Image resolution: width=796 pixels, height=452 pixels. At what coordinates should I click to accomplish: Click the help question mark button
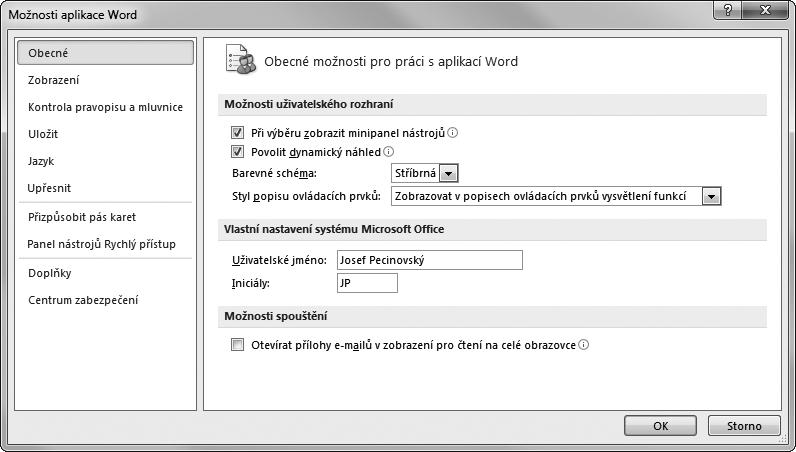click(729, 10)
